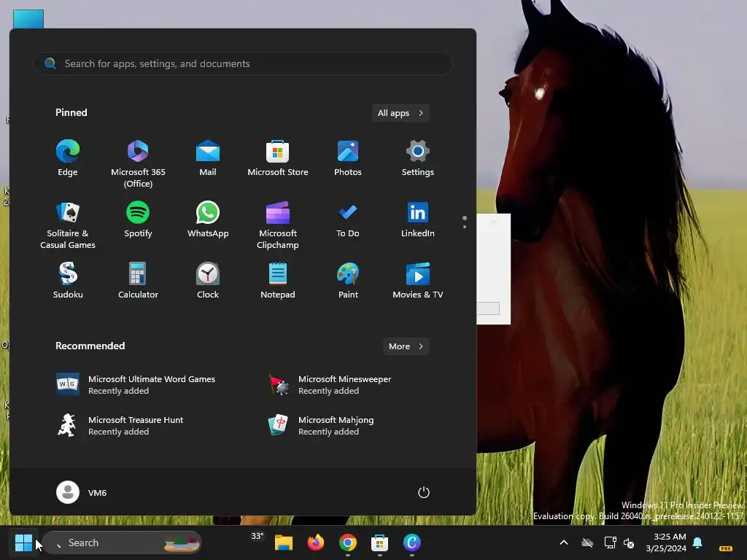Open the VM6 user account menu
The width and height of the screenshot is (747, 560).
82,492
